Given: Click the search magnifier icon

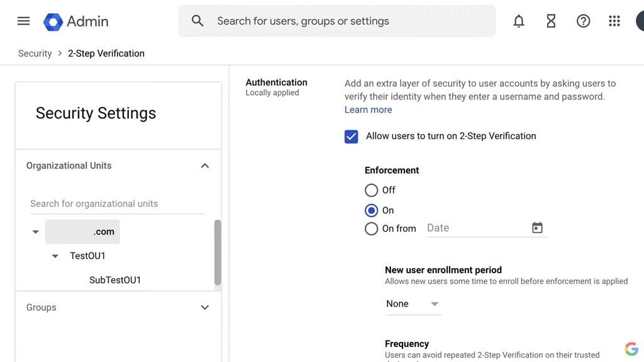Looking at the screenshot, I should tap(197, 21).
